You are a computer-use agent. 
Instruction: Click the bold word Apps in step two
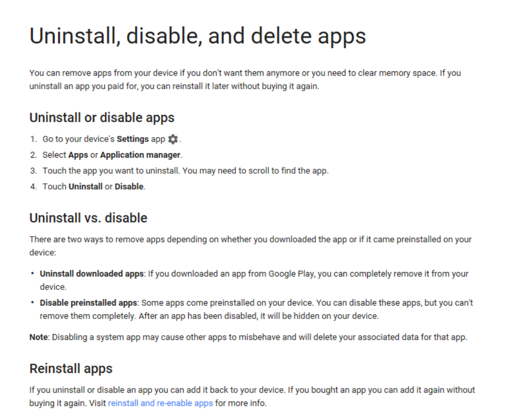(78, 155)
